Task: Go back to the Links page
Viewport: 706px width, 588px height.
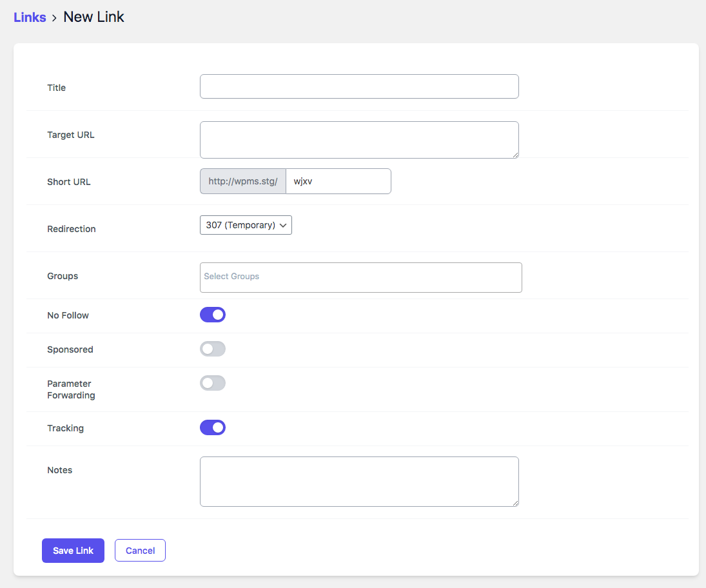Action: (x=30, y=17)
